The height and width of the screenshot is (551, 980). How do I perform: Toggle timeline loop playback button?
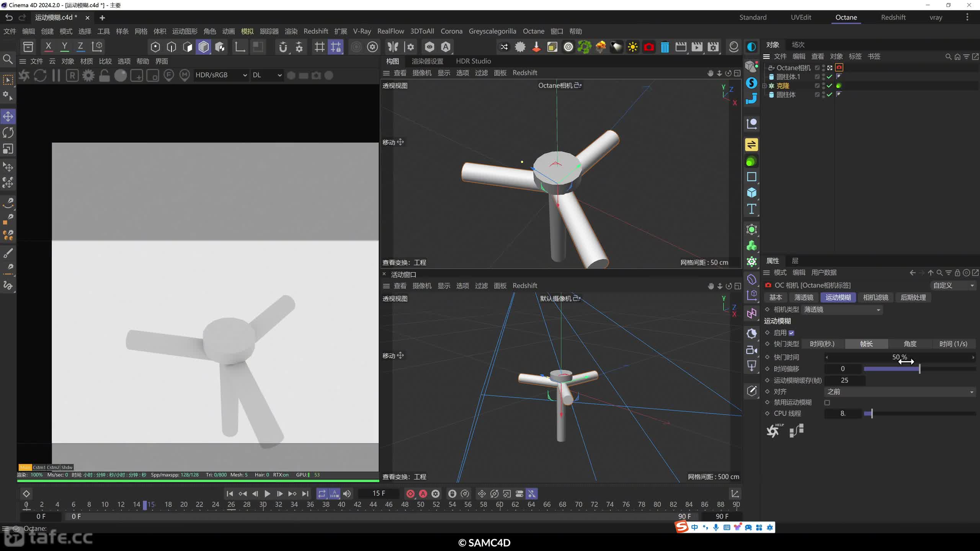click(322, 494)
